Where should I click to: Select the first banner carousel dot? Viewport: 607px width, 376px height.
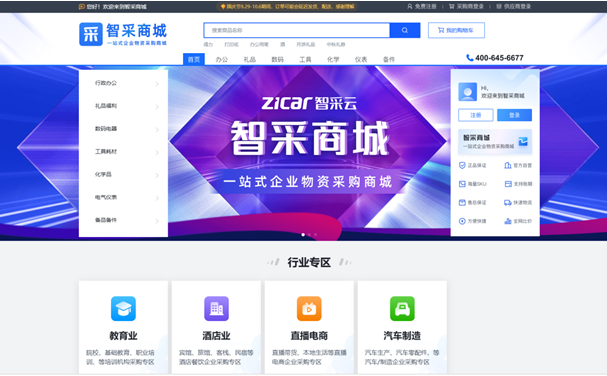(x=303, y=235)
